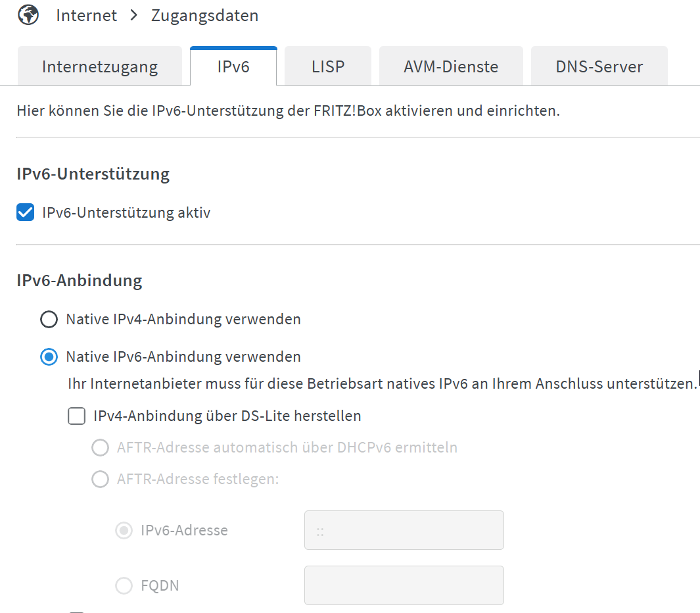This screenshot has width=700, height=613.
Task: Click the breadcrumb chevron arrow
Action: [x=133, y=16]
